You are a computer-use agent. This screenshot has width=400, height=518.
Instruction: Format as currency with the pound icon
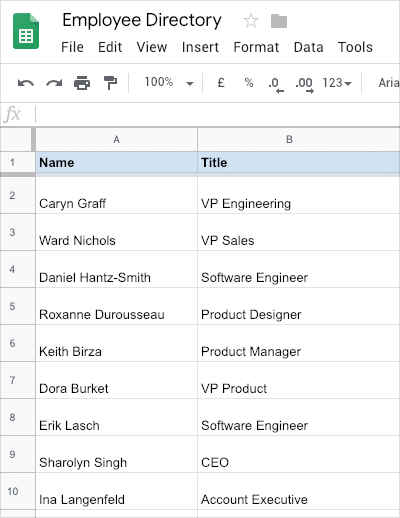221,82
